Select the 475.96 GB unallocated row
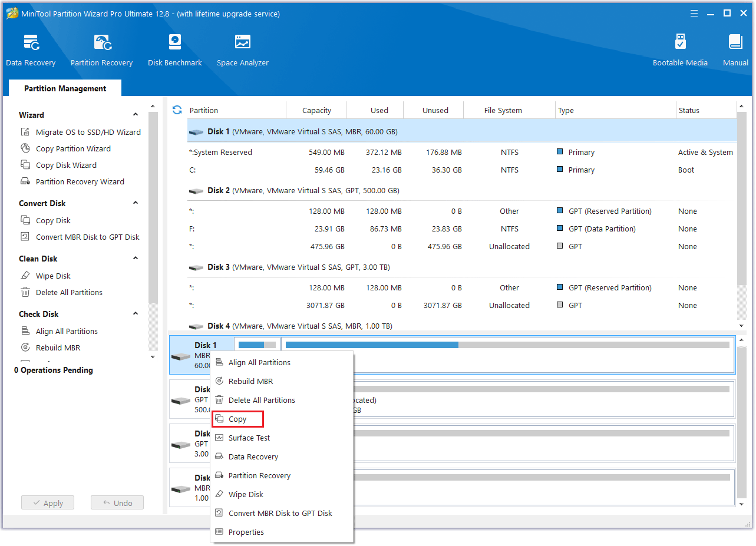 click(x=462, y=246)
